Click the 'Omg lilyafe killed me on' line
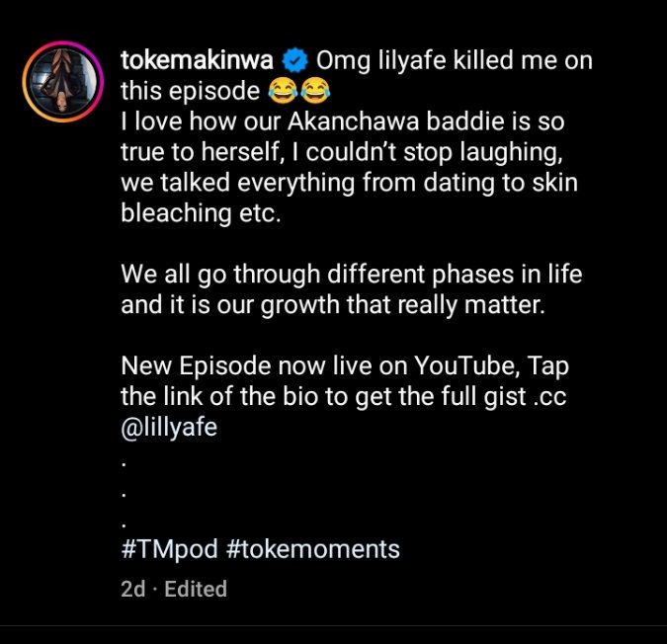 pyautogui.click(x=454, y=60)
